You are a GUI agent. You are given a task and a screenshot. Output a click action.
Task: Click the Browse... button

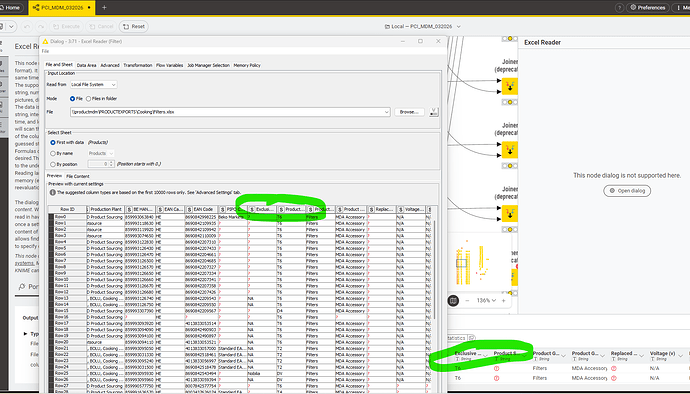(x=409, y=112)
